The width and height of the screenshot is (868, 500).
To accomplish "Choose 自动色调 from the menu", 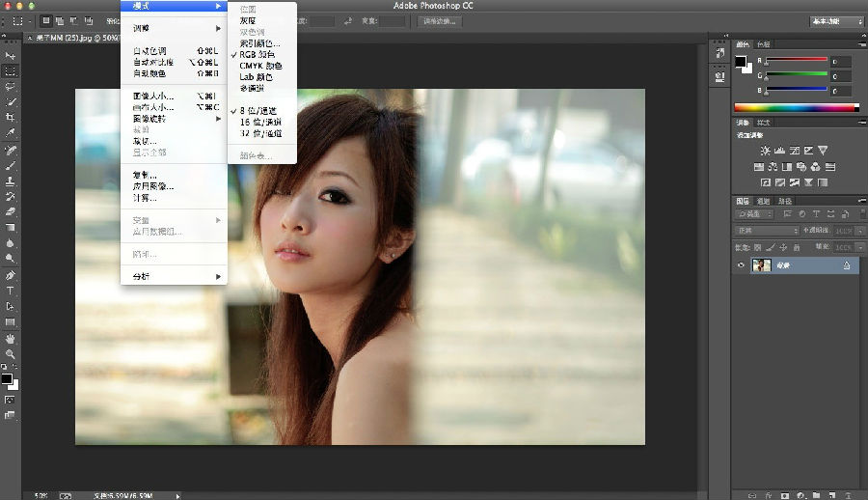I will point(149,51).
